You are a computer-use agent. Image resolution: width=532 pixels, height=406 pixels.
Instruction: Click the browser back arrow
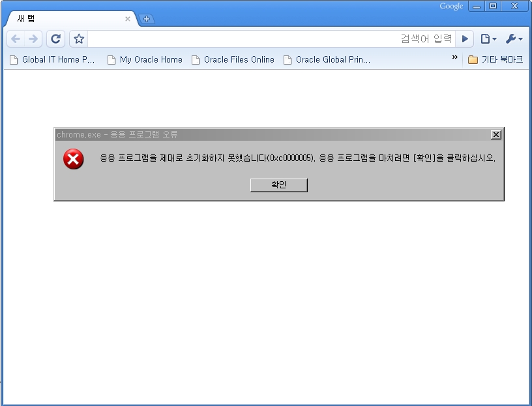(x=16, y=39)
